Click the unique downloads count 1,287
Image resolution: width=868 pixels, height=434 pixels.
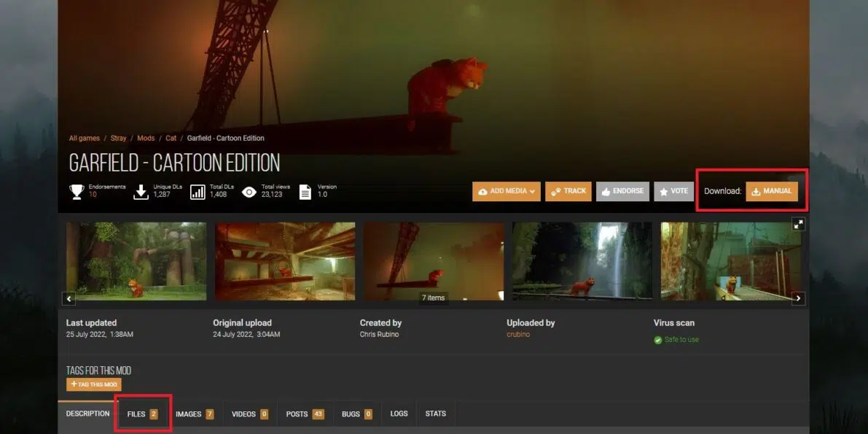(x=162, y=195)
